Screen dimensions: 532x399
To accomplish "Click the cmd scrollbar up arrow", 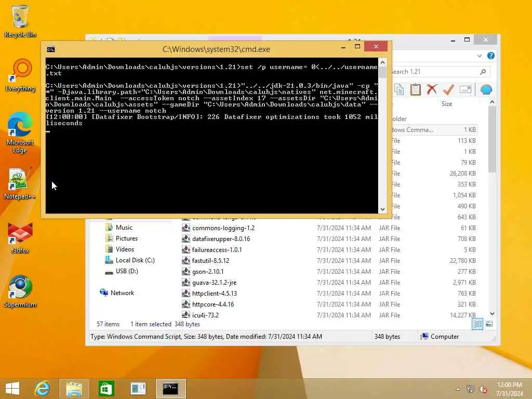I will click(x=382, y=62).
